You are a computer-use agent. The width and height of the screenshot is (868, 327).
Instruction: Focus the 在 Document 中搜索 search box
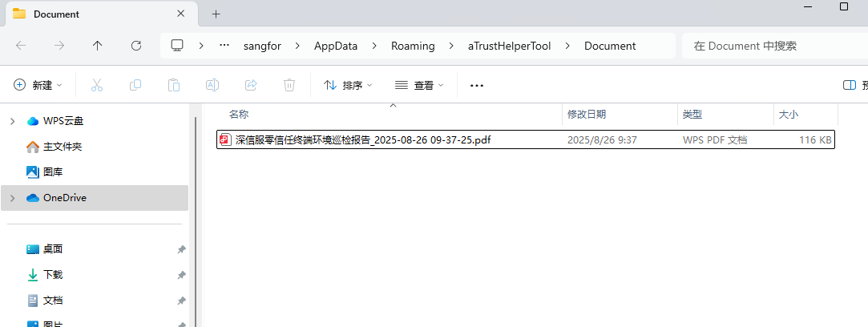tap(775, 46)
